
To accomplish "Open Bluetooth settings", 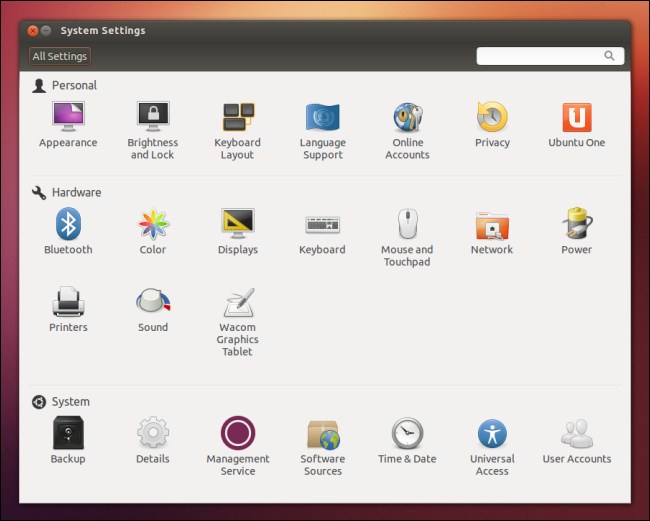I will [68, 231].
